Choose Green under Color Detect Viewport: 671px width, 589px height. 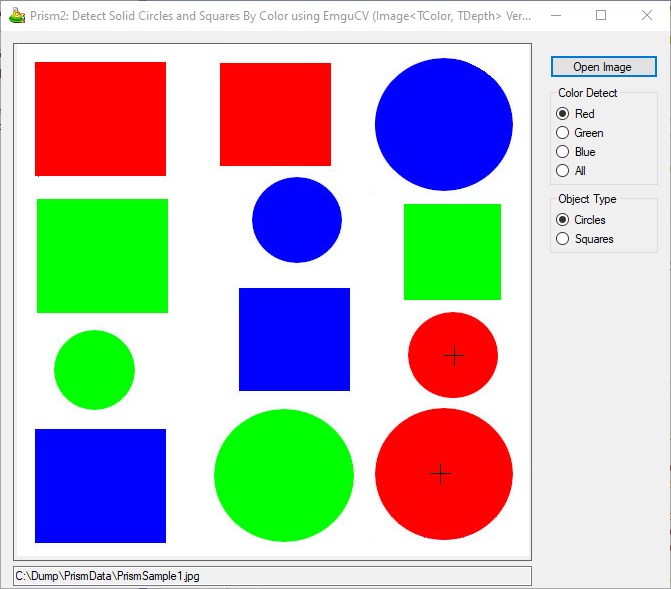pyautogui.click(x=563, y=133)
